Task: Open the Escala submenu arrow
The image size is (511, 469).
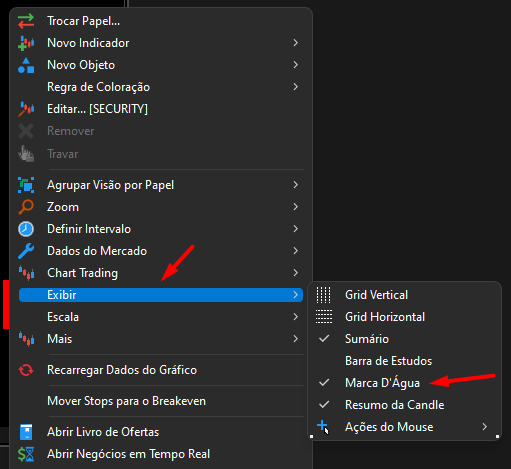Action: [x=296, y=317]
